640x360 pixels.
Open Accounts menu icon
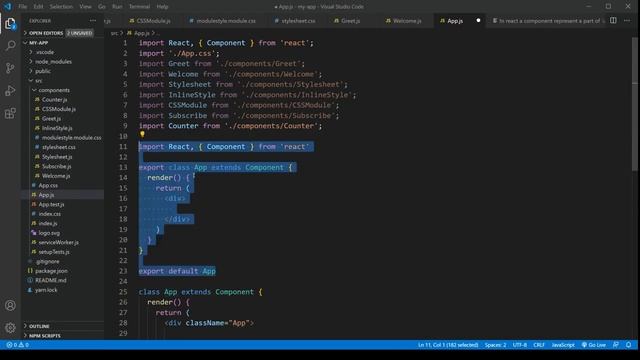tap(10, 305)
